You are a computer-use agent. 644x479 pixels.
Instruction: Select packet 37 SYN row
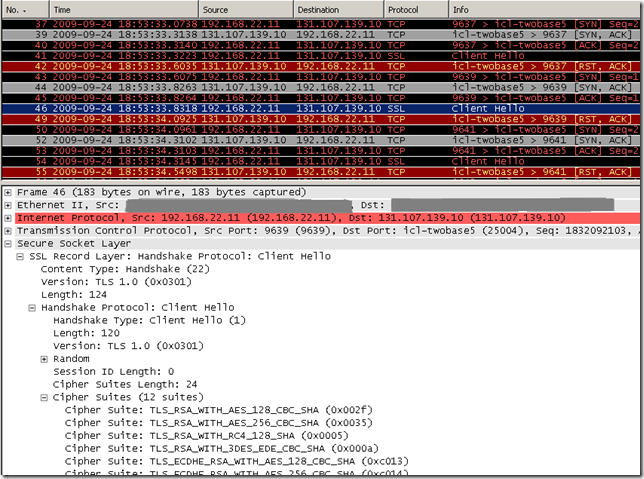point(321,24)
